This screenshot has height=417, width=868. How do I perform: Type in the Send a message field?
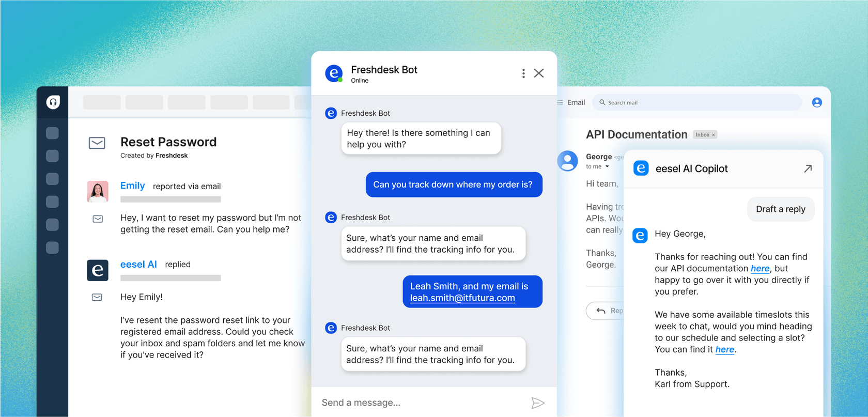coord(419,403)
